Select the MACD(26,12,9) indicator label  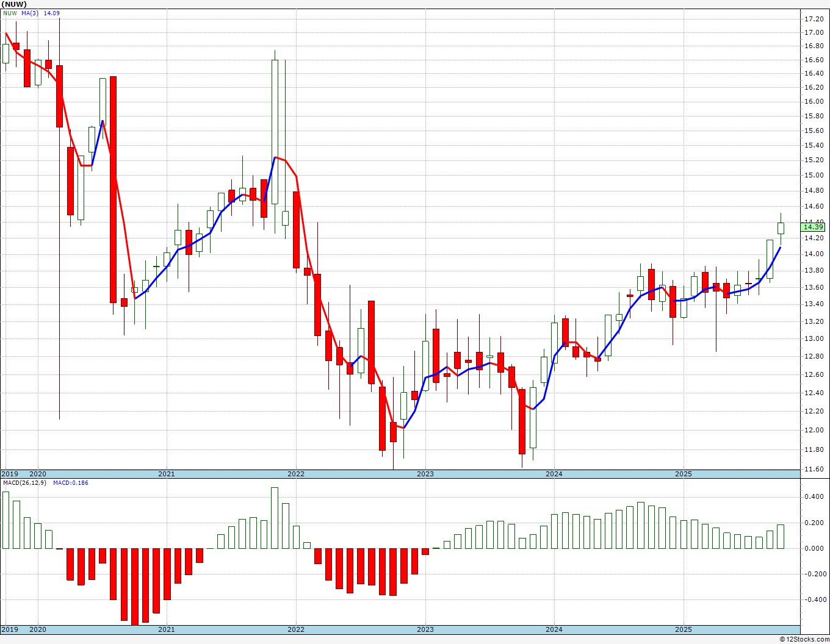click(24, 483)
